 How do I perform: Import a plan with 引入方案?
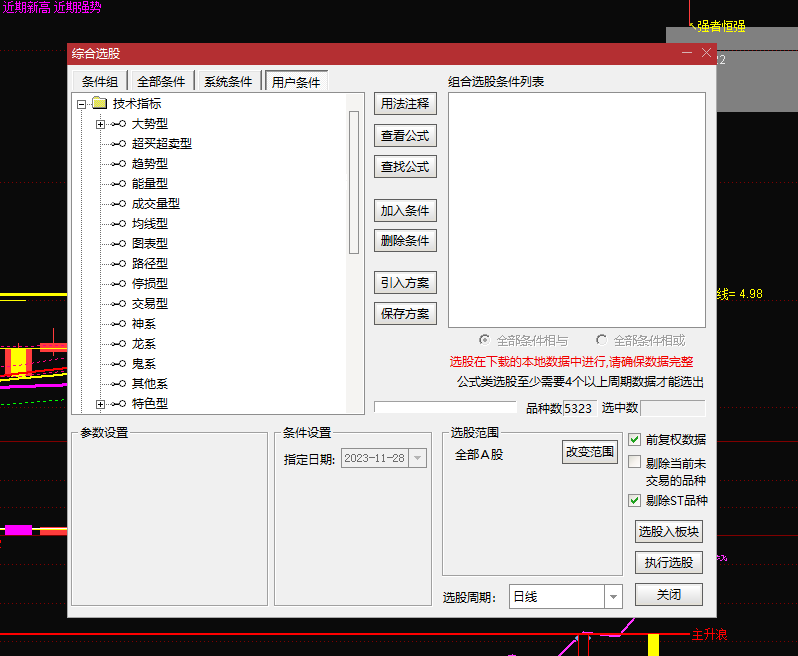point(405,282)
